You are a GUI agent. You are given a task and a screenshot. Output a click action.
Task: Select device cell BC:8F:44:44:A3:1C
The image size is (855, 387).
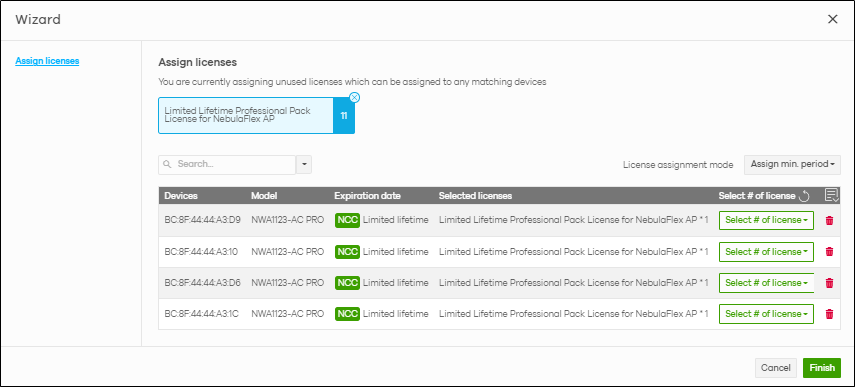point(201,313)
